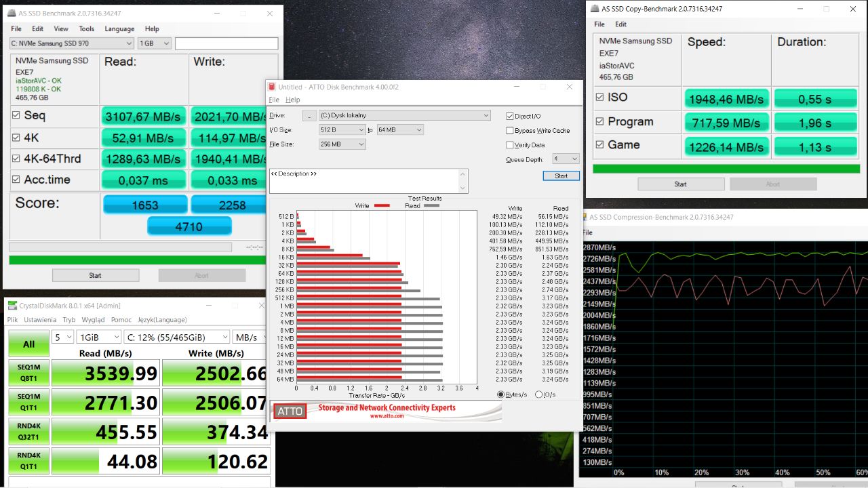Run the SEQ1M Q8T1 test
868x488 pixels.
(x=28, y=373)
